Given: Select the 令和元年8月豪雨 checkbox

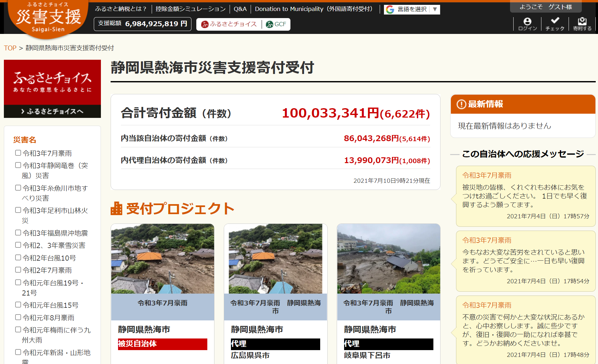Looking at the screenshot, I should [x=18, y=317].
